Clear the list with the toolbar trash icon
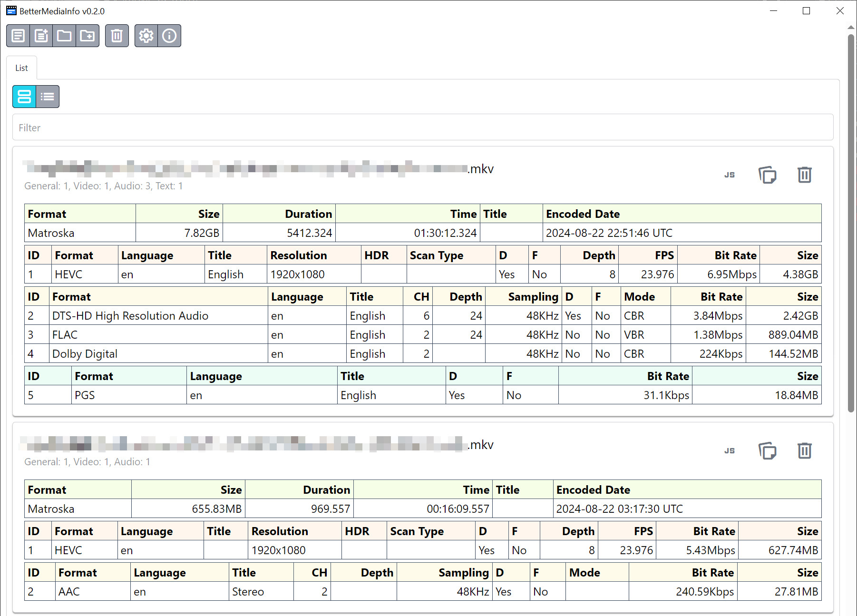 [117, 36]
